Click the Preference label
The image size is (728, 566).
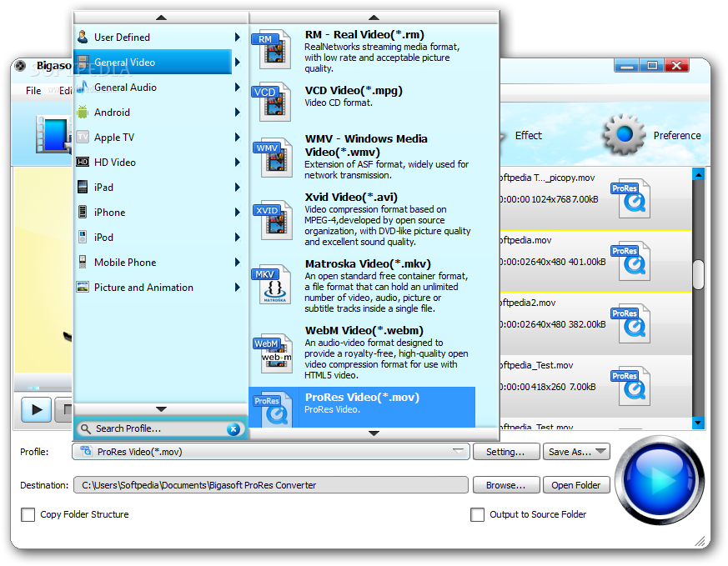pos(677,136)
